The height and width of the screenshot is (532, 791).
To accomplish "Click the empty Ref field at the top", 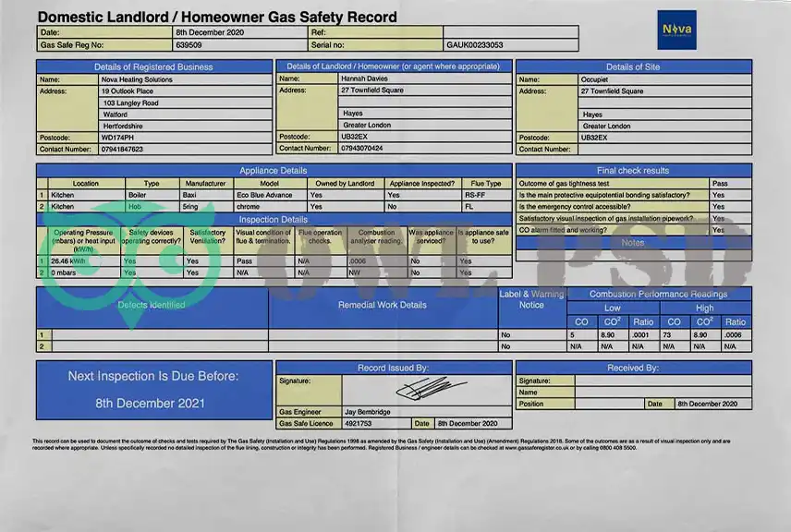I will pyautogui.click(x=510, y=32).
